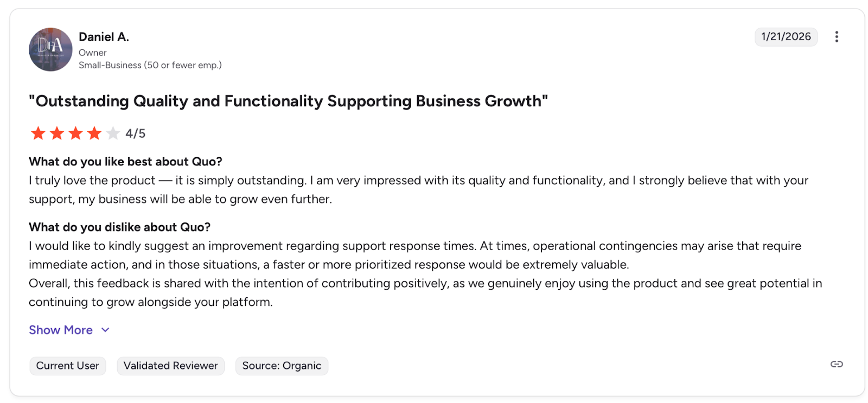
Task: Expand review with the Show More chevron
Action: (x=105, y=330)
